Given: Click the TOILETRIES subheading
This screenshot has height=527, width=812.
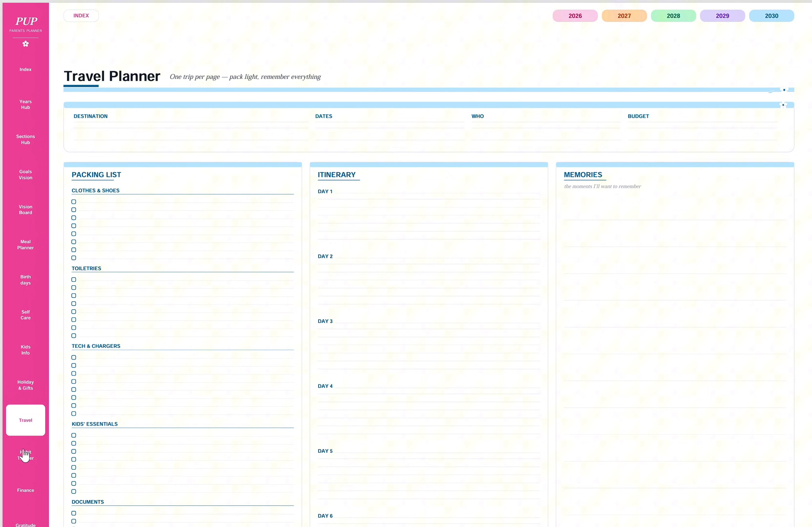Looking at the screenshot, I should coord(86,268).
